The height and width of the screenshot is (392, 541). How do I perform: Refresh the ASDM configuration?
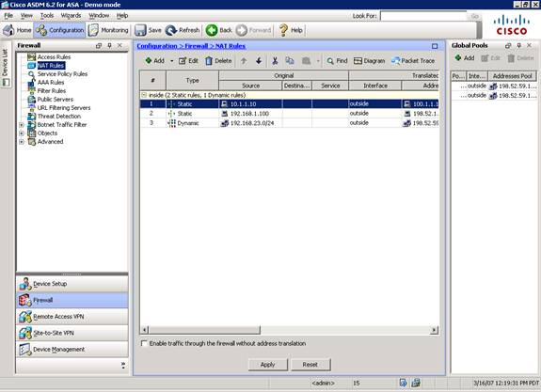click(183, 30)
